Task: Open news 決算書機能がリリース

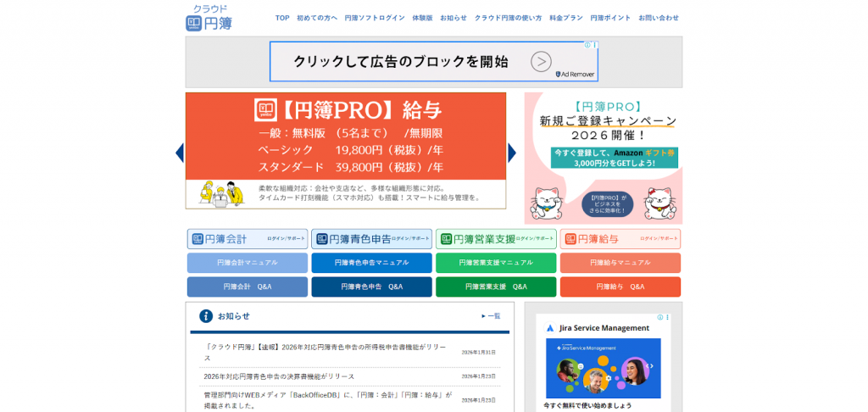Action: (x=279, y=376)
